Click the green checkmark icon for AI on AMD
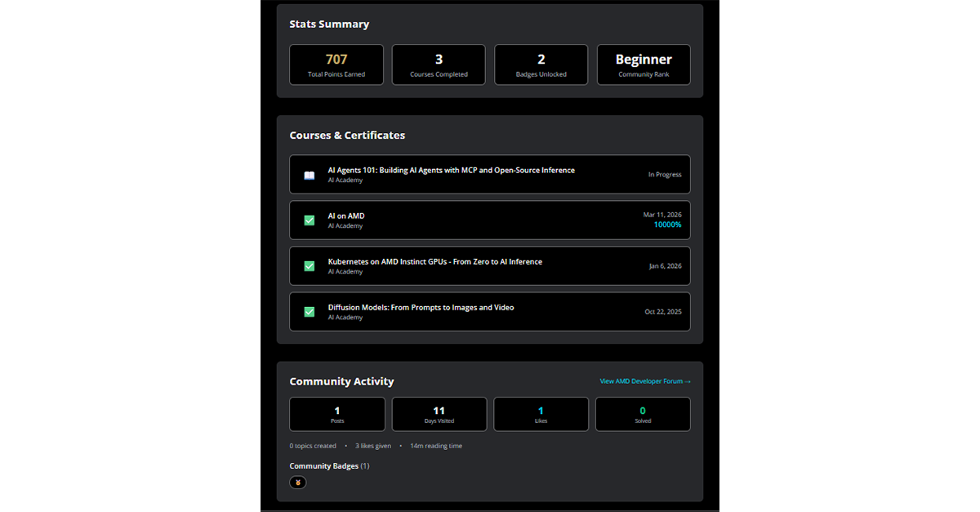The image size is (980, 512). (x=308, y=220)
